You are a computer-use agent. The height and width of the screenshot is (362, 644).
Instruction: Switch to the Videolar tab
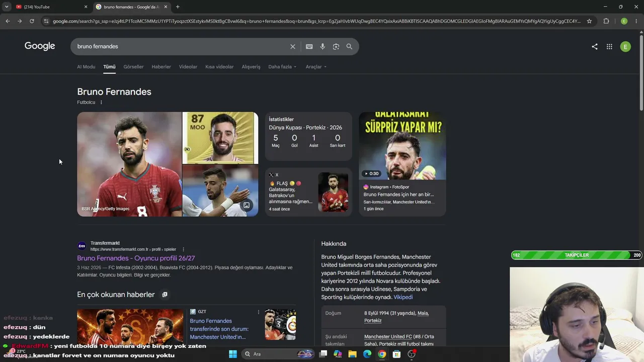188,67
